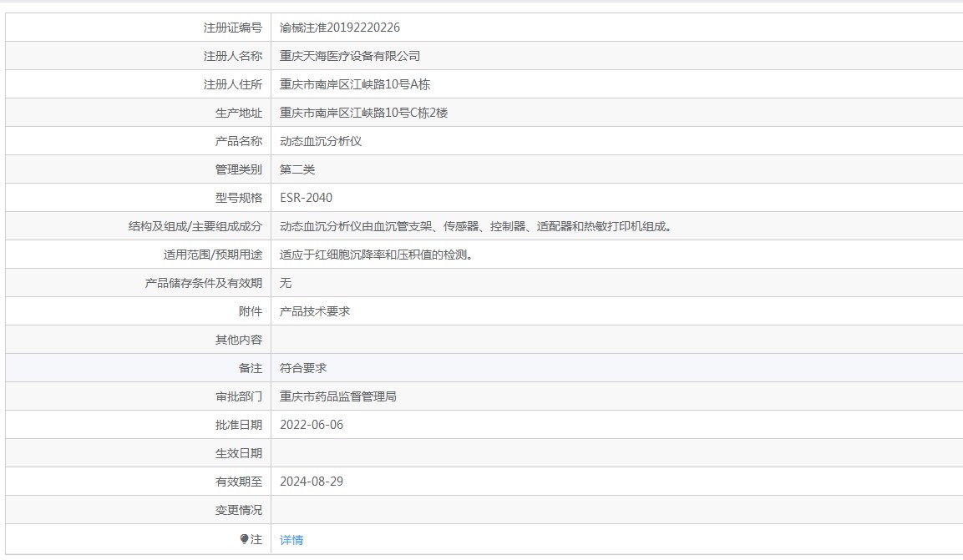The image size is (963, 560).
Task: Click production address 重庆市南岸区江峡路10号C栋2楼
Action: (363, 113)
